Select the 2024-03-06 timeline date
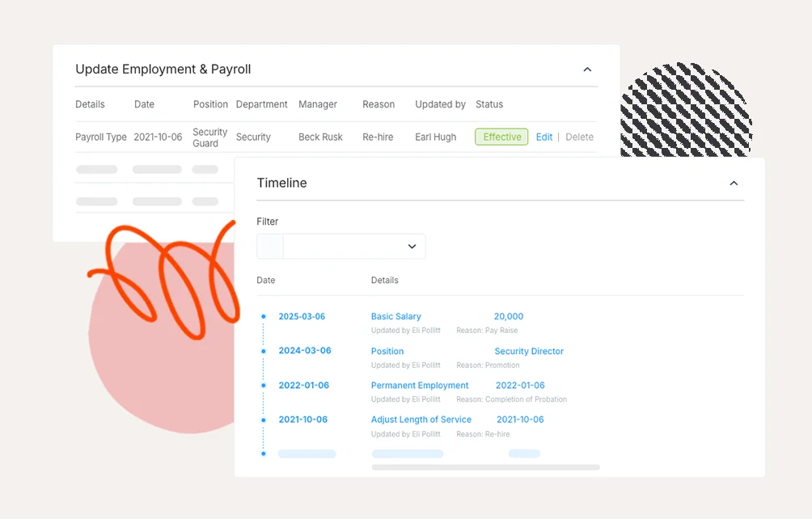The image size is (812, 519). click(x=304, y=351)
